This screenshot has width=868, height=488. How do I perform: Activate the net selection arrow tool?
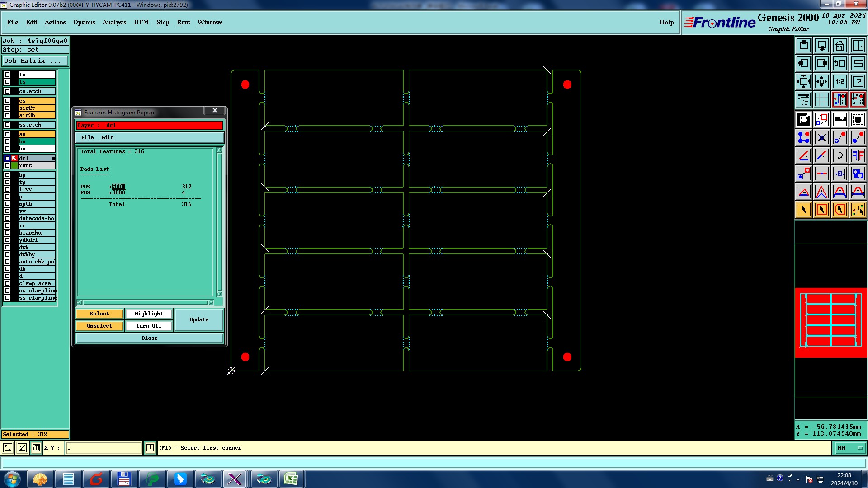click(858, 210)
